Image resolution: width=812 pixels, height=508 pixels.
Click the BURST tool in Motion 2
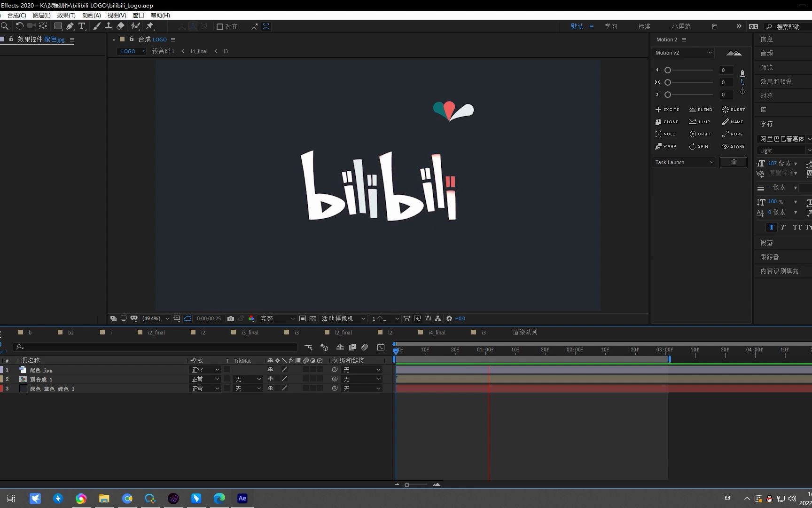(734, 110)
